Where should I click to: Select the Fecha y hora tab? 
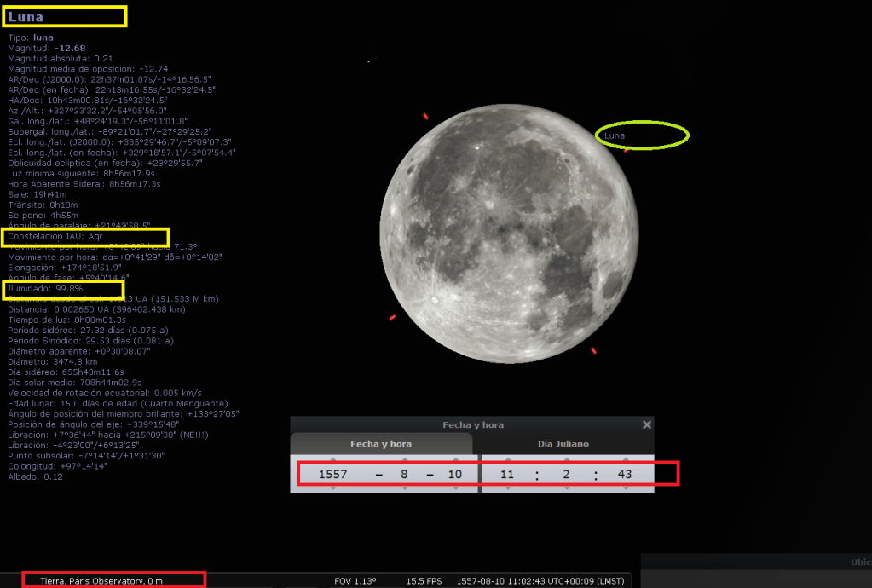(x=381, y=444)
